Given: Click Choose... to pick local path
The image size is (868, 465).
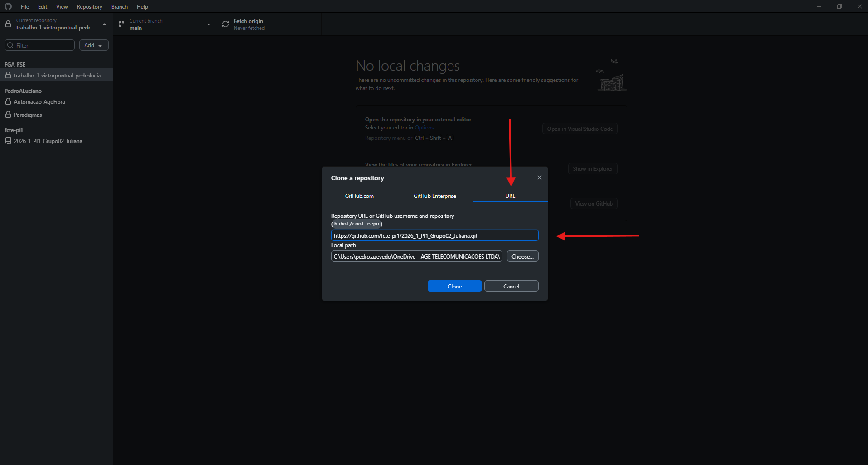Looking at the screenshot, I should [522, 256].
